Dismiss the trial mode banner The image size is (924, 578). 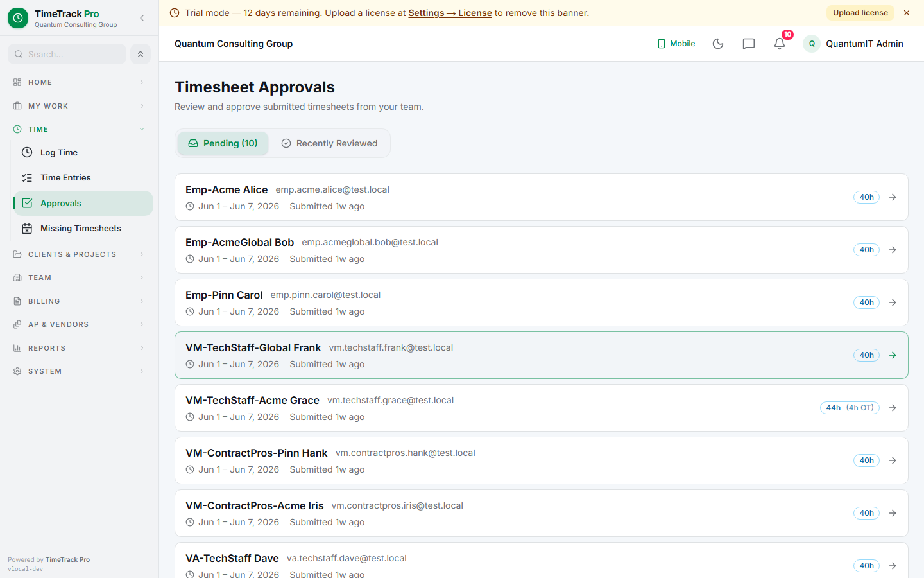pyautogui.click(x=907, y=13)
